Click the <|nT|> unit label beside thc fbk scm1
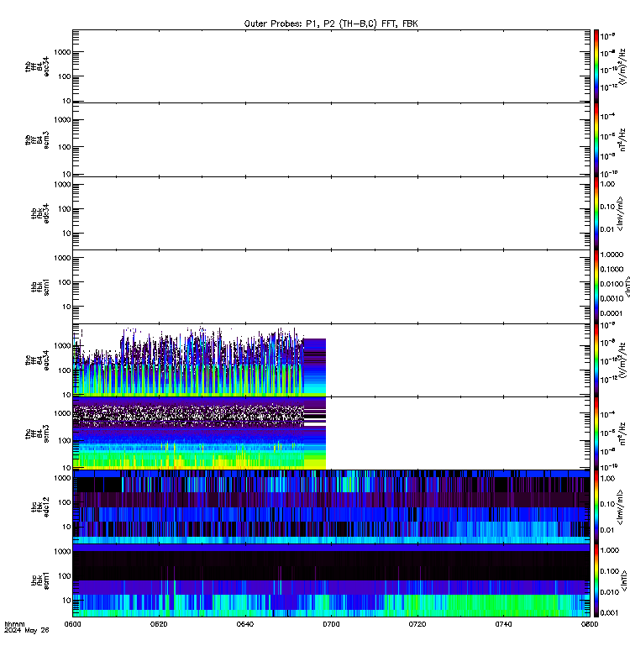 tap(624, 580)
